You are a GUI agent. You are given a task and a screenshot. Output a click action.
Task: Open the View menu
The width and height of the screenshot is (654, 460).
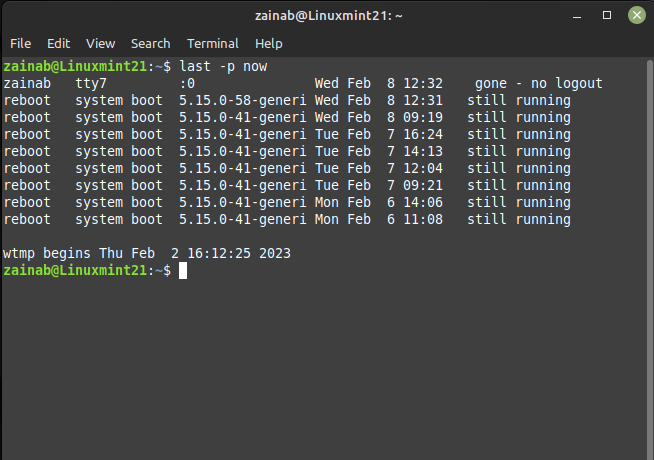tap(101, 43)
